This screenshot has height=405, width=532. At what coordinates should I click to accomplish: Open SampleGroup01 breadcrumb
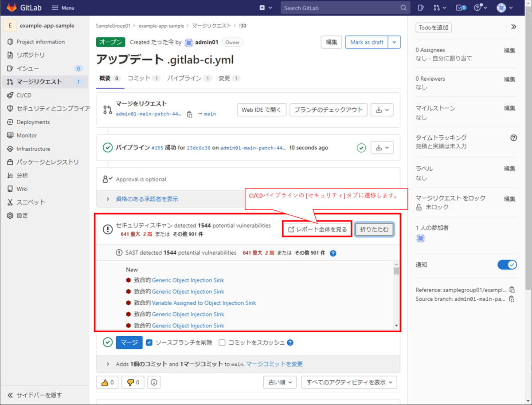(x=113, y=26)
